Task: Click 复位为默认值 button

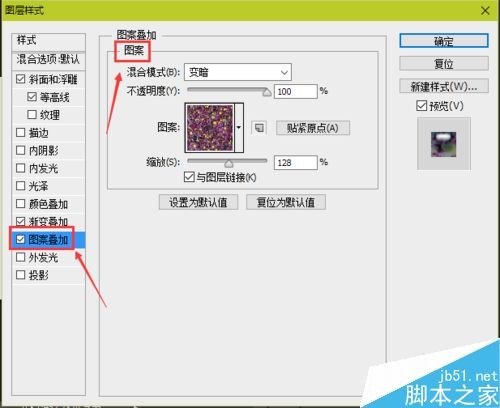Action: point(286,202)
